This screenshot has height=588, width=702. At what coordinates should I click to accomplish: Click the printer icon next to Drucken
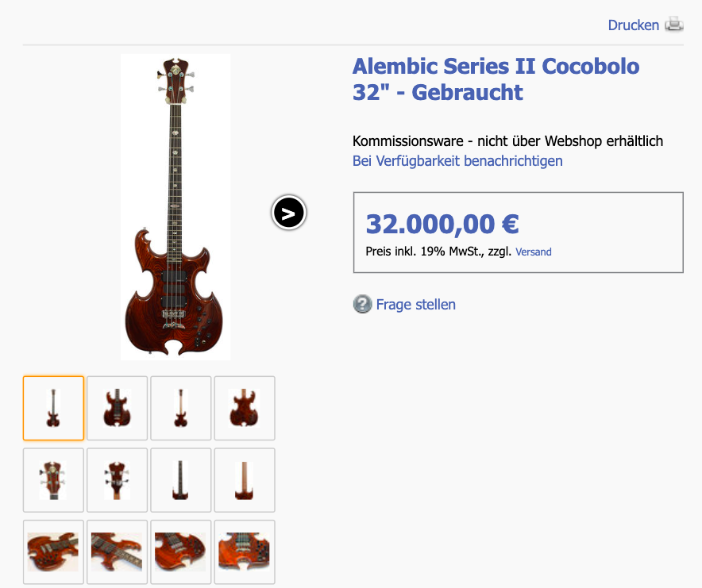pyautogui.click(x=673, y=24)
